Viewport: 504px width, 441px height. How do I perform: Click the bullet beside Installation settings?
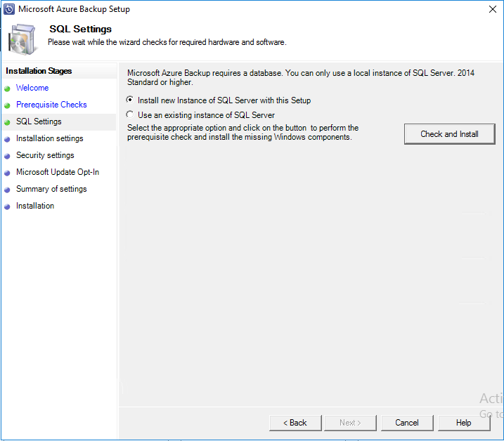pyautogui.click(x=7, y=139)
